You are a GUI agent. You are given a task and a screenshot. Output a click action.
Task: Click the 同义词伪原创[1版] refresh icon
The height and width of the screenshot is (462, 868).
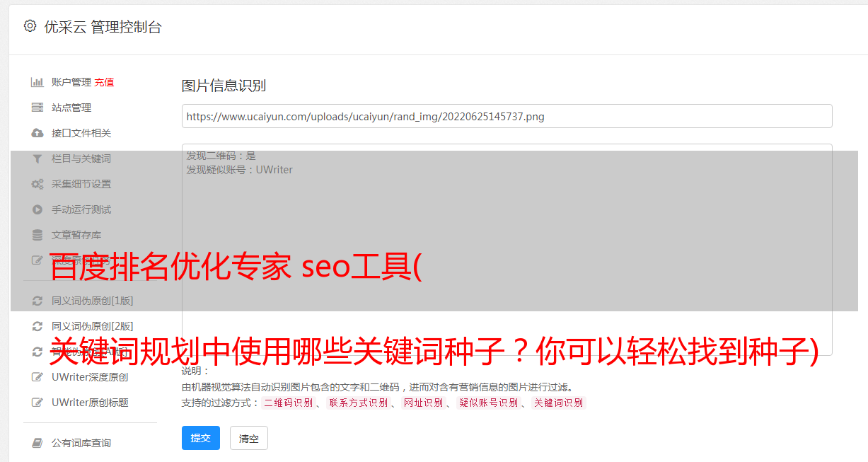tap(37, 301)
